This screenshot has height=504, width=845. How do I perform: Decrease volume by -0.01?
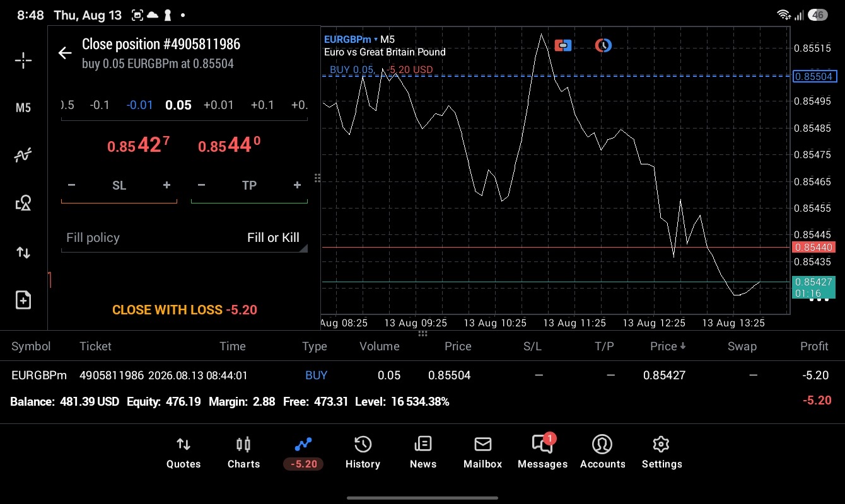click(x=139, y=105)
